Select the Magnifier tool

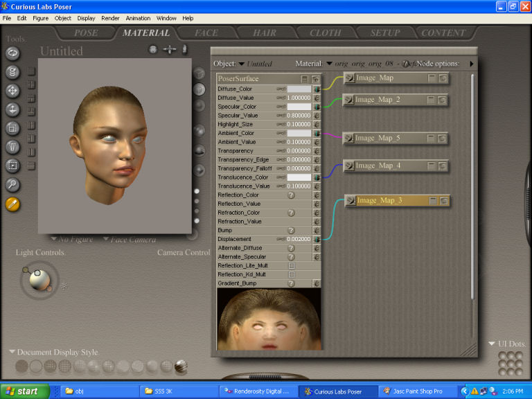pos(12,184)
